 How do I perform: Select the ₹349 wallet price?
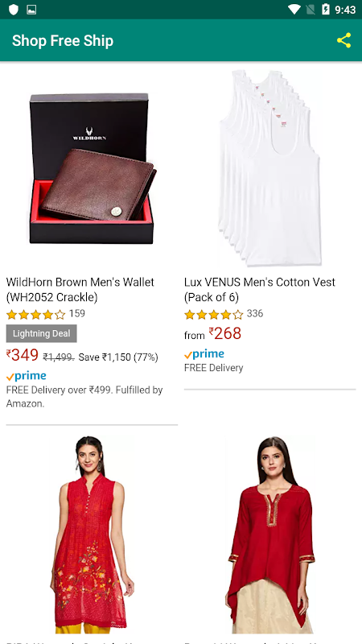click(23, 355)
